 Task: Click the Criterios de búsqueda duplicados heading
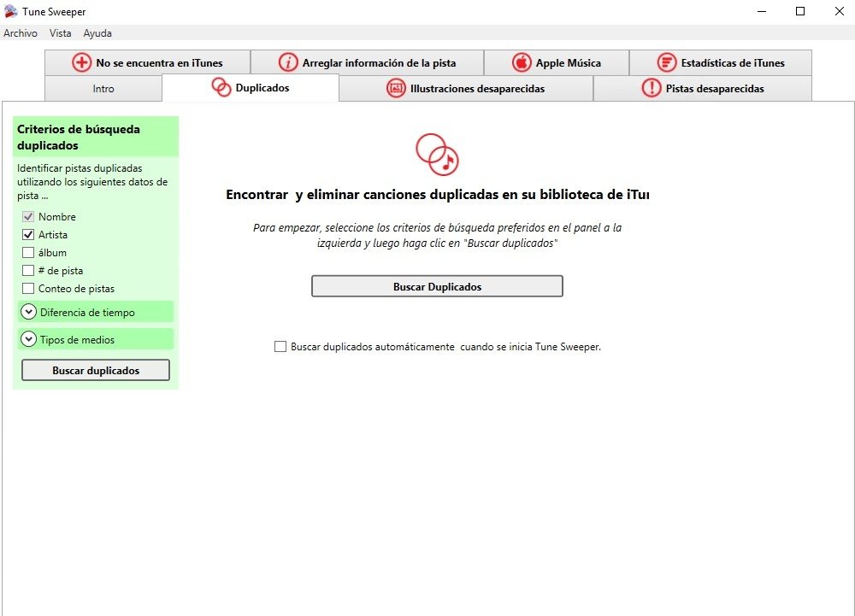pyautogui.click(x=79, y=138)
